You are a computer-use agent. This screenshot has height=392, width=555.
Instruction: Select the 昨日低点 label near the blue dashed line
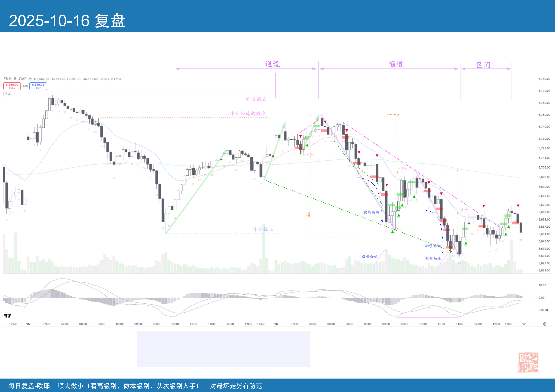(263, 229)
